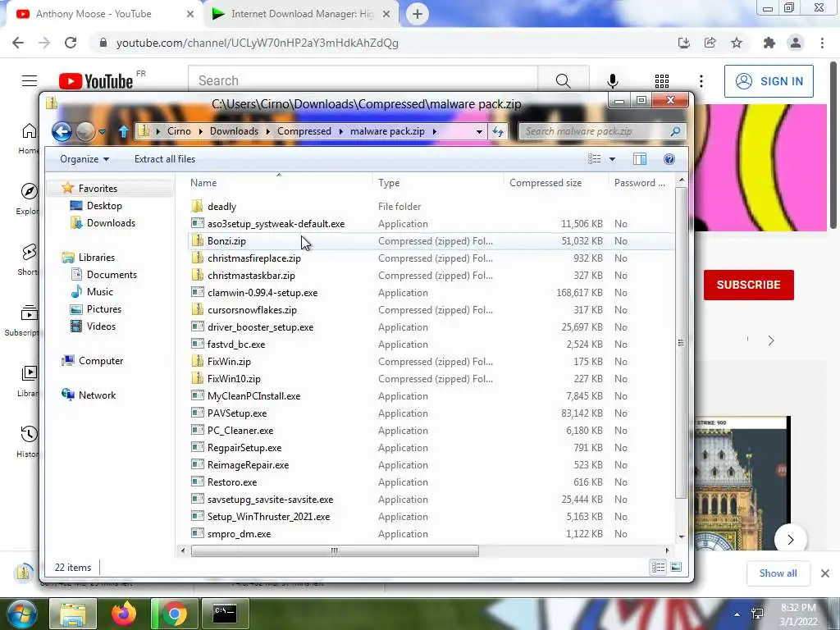Sort by Password column header
The height and width of the screenshot is (630, 840).
point(640,183)
